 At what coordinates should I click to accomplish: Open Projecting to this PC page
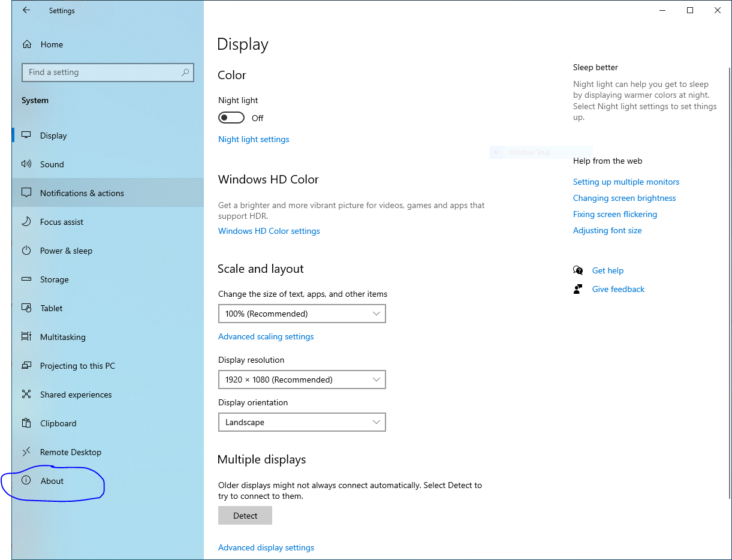click(x=108, y=366)
